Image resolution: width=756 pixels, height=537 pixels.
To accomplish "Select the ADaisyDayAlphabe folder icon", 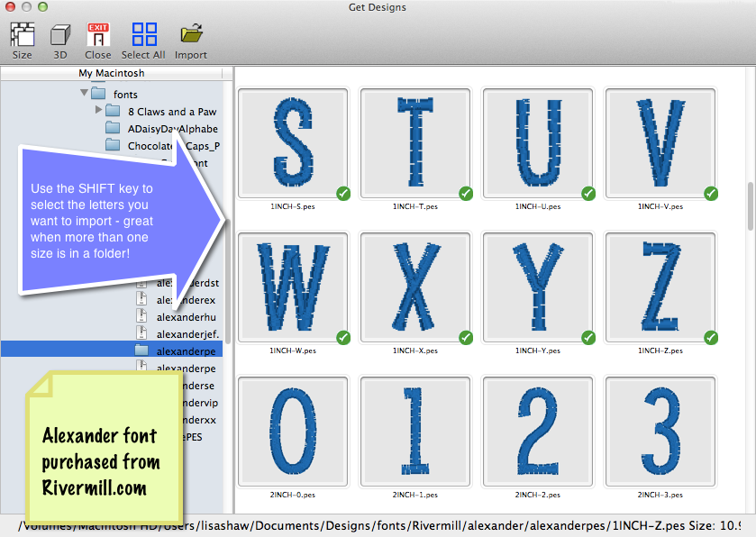I will (x=113, y=129).
